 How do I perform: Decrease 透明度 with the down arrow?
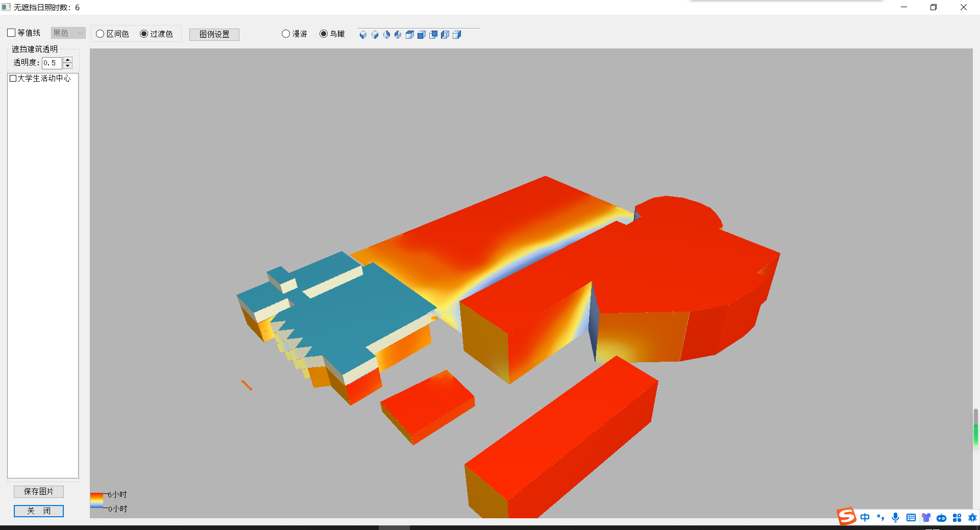pyautogui.click(x=68, y=66)
